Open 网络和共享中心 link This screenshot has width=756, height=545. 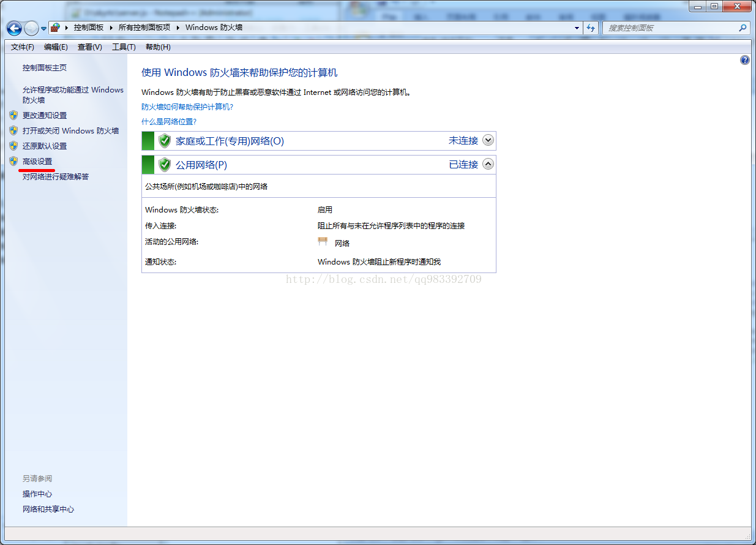click(48, 509)
